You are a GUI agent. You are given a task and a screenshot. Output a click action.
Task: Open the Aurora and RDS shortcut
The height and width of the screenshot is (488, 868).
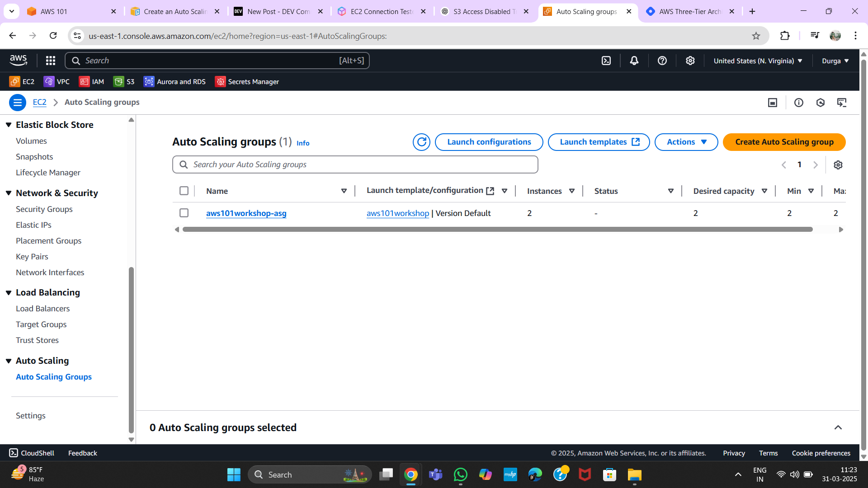click(x=175, y=81)
